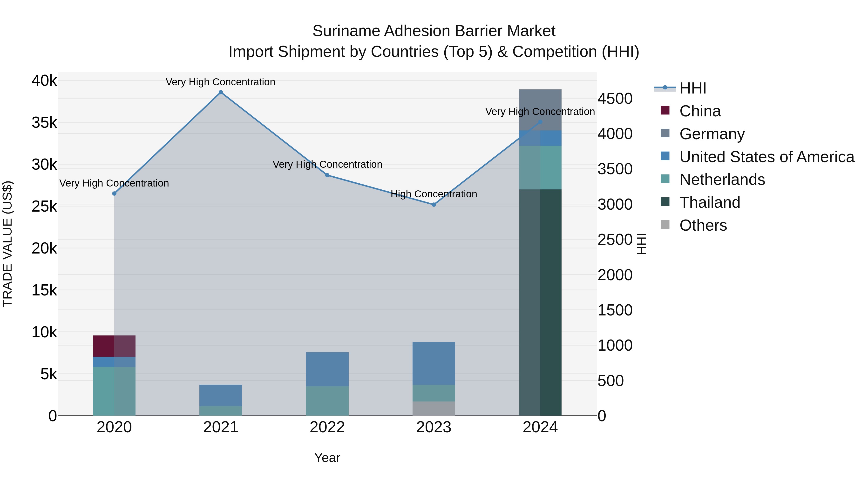Click the HHI data point for 2020
Image resolution: width=868 pixels, height=488 pixels.
[x=114, y=194]
